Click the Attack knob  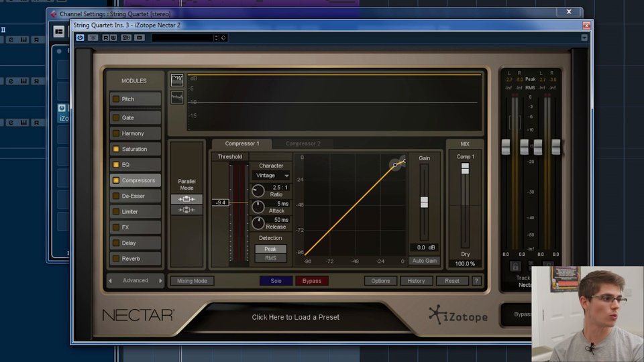click(x=258, y=207)
